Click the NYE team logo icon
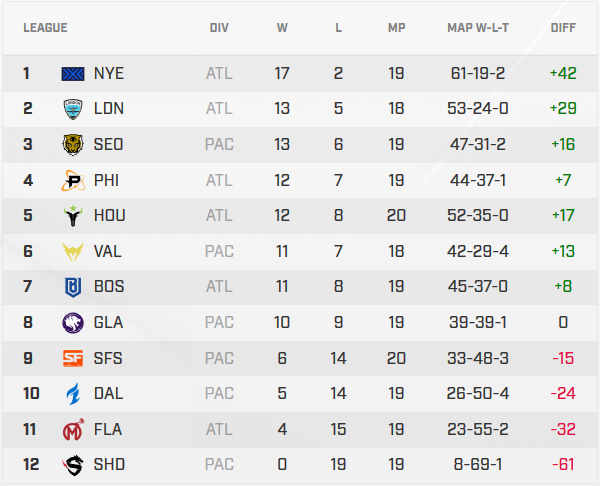The image size is (600, 486). pos(74,73)
